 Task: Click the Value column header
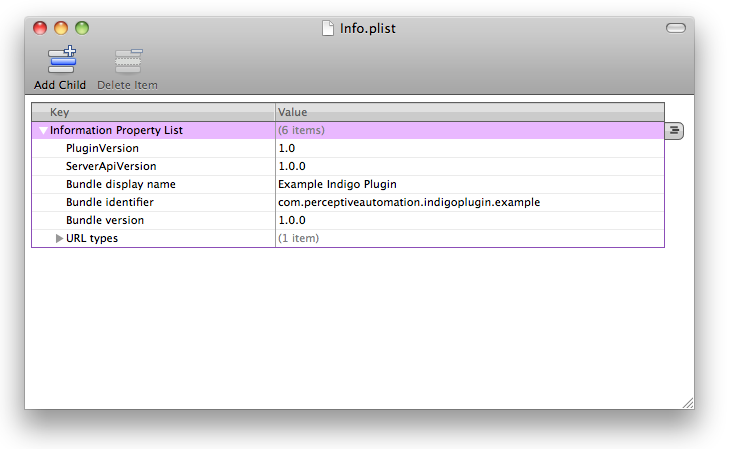click(x=469, y=112)
